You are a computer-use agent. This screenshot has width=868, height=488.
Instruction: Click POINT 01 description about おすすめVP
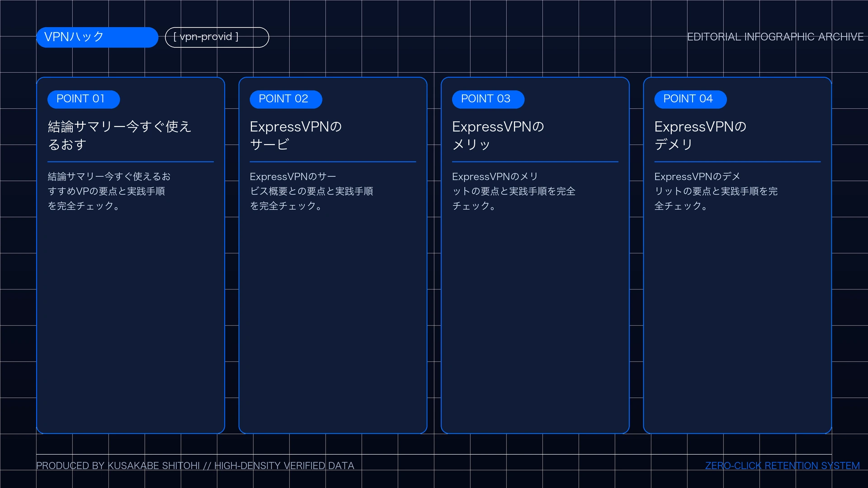(x=109, y=191)
